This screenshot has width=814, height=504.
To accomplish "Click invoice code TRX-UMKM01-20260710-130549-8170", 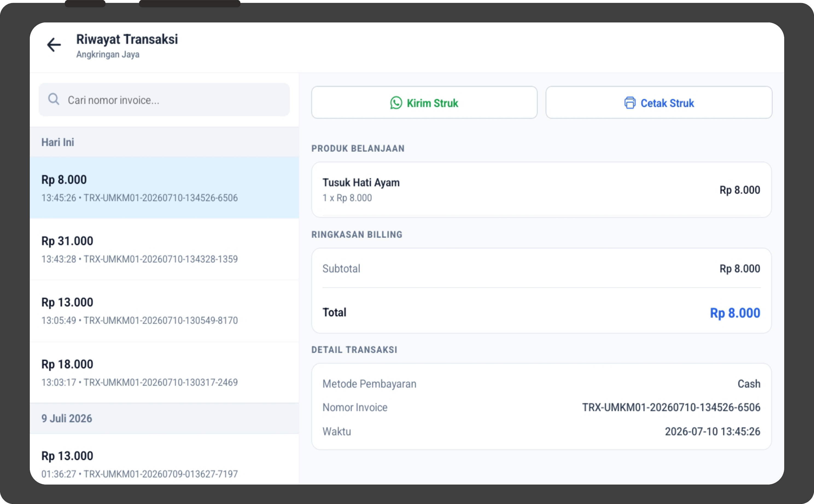I will [x=161, y=320].
